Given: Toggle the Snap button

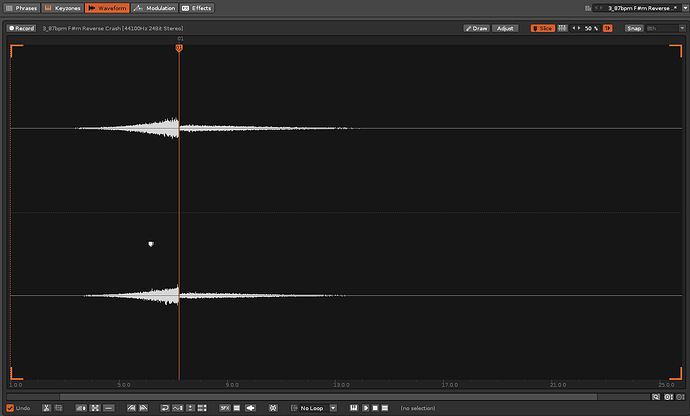Looking at the screenshot, I should pyautogui.click(x=634, y=28).
